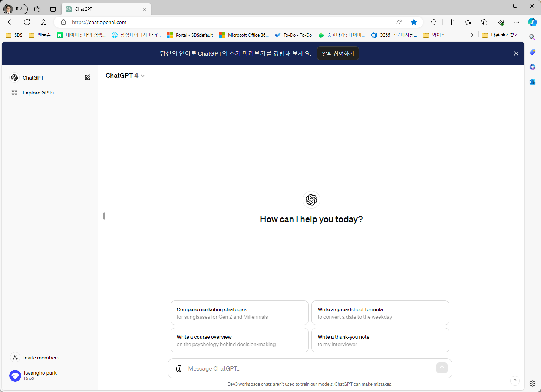Open the 다른 즐겨찾기 folder
Viewport: 541px width, 392px height.
pyautogui.click(x=500, y=35)
